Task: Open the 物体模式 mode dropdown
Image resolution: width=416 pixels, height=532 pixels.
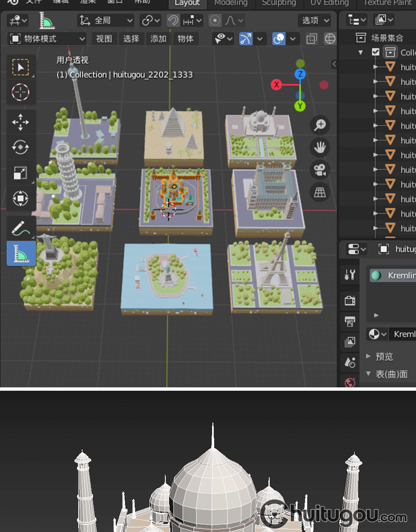Action: (47, 39)
